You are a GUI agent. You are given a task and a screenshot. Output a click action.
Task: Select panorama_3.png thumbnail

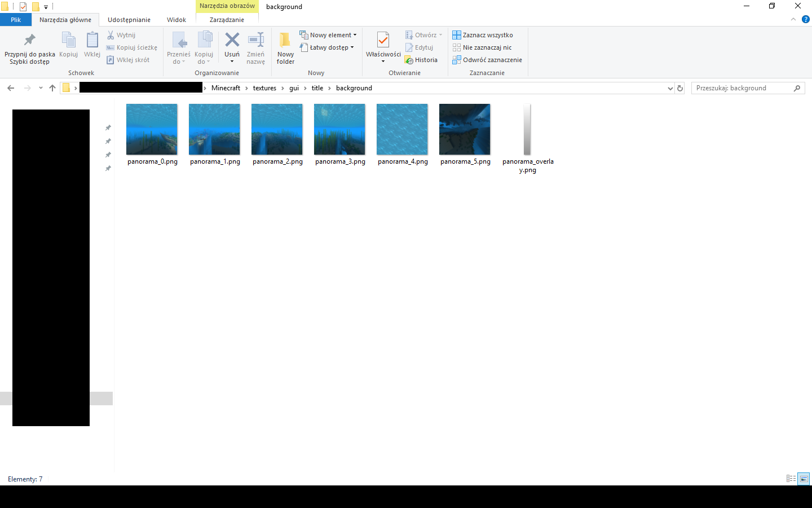[x=339, y=129]
